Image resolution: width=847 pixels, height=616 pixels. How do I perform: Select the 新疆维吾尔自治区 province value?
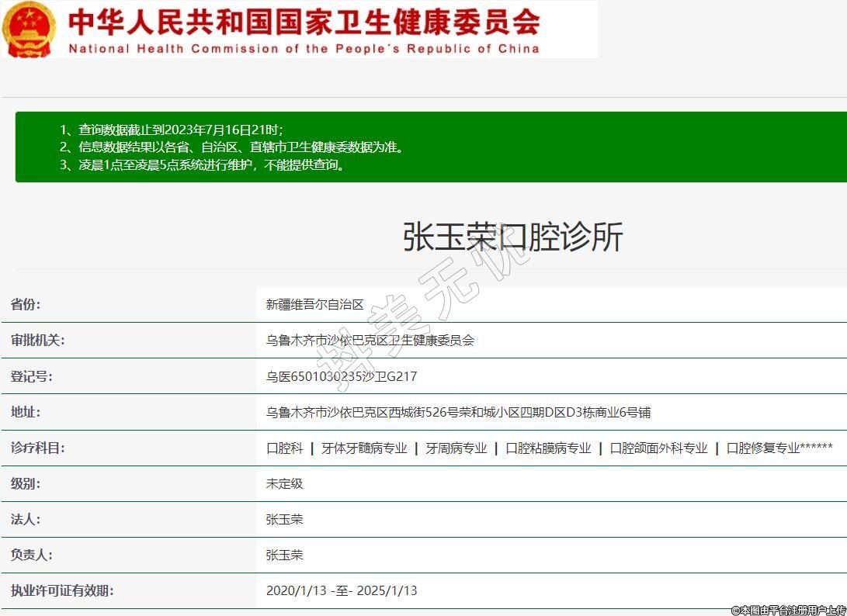pyautogui.click(x=314, y=305)
